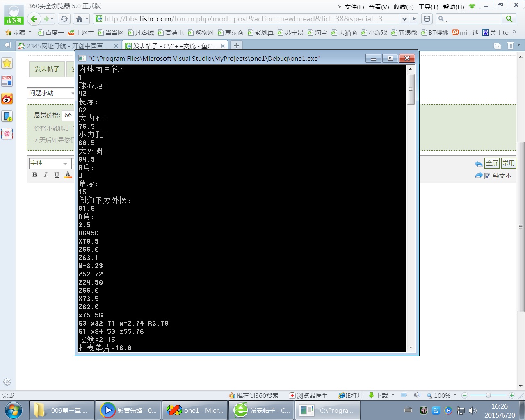Viewport: 525px width, 420px height.
Task: Open the news icon in left sidebar
Action: pos(7,81)
